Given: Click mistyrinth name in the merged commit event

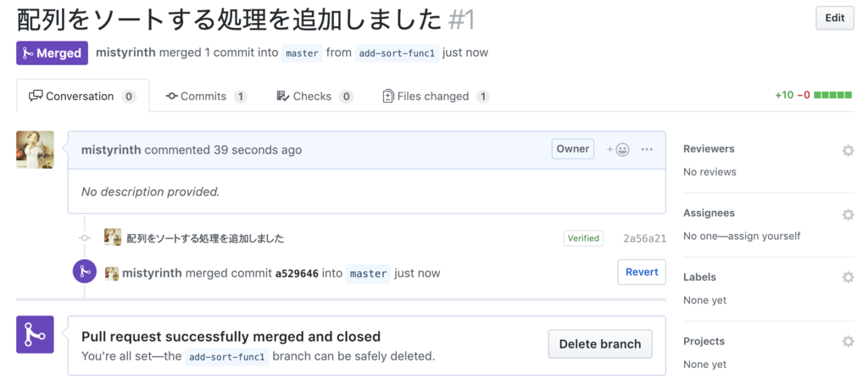Looking at the screenshot, I should (152, 272).
